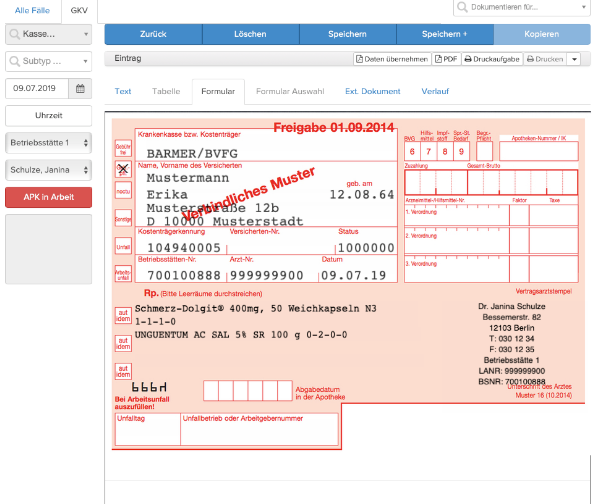The height and width of the screenshot is (504, 592).
Task: Toggle the noctu checkbox
Action: (123, 191)
